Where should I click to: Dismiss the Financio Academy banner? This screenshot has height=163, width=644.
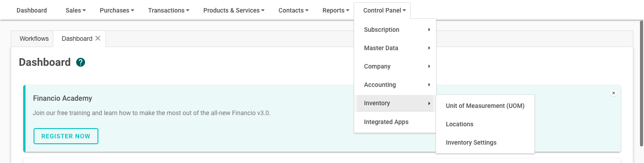click(x=614, y=93)
